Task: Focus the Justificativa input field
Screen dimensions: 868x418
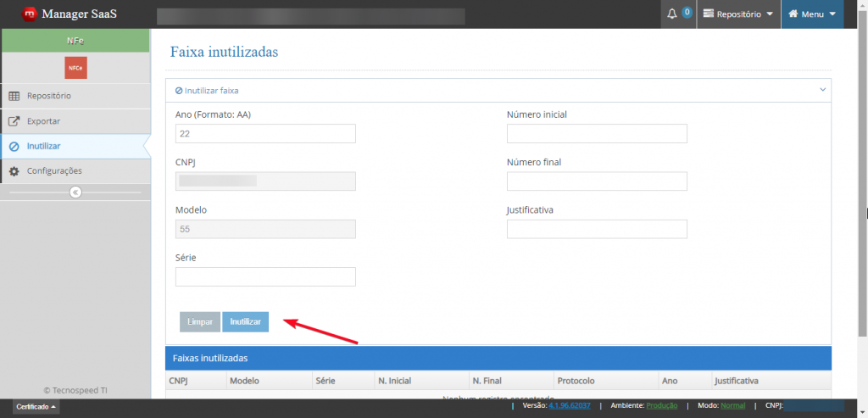Action: pyautogui.click(x=597, y=229)
